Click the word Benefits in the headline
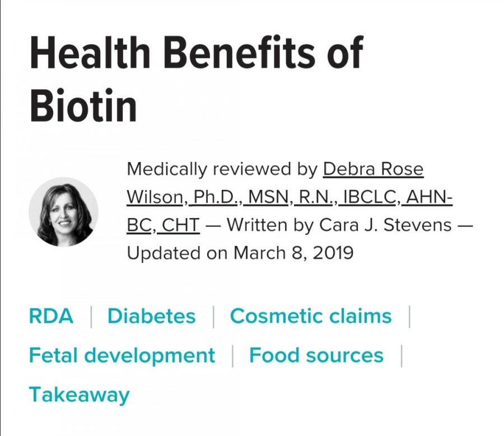Viewport: 504px width, 436px height. pyautogui.click(x=239, y=53)
